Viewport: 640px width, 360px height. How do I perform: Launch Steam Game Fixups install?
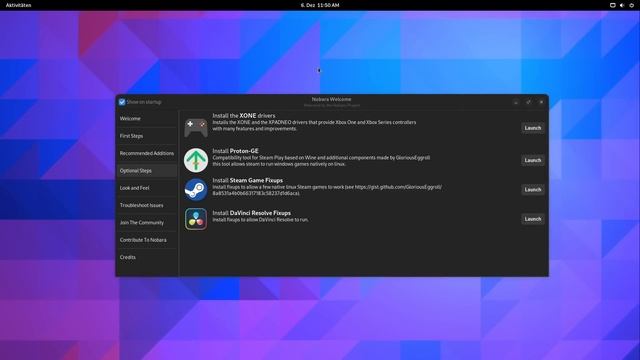(x=533, y=190)
